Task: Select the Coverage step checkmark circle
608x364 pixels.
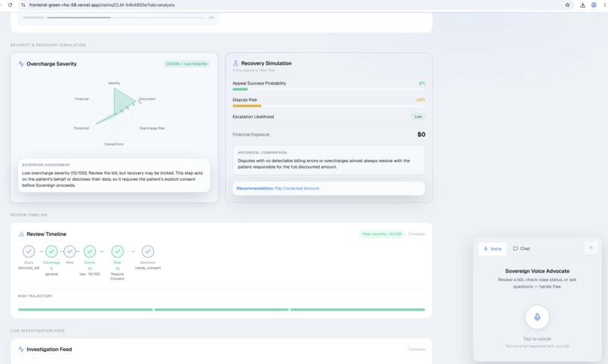Action: click(51, 251)
